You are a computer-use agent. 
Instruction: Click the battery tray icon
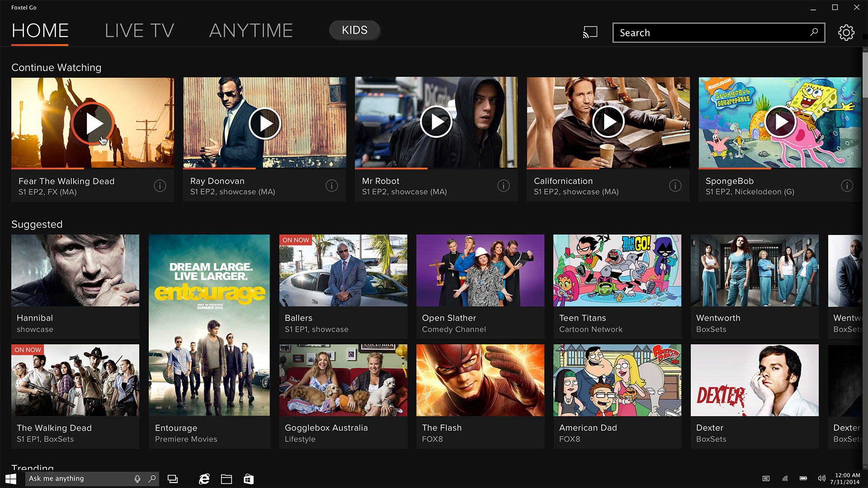tap(803, 479)
